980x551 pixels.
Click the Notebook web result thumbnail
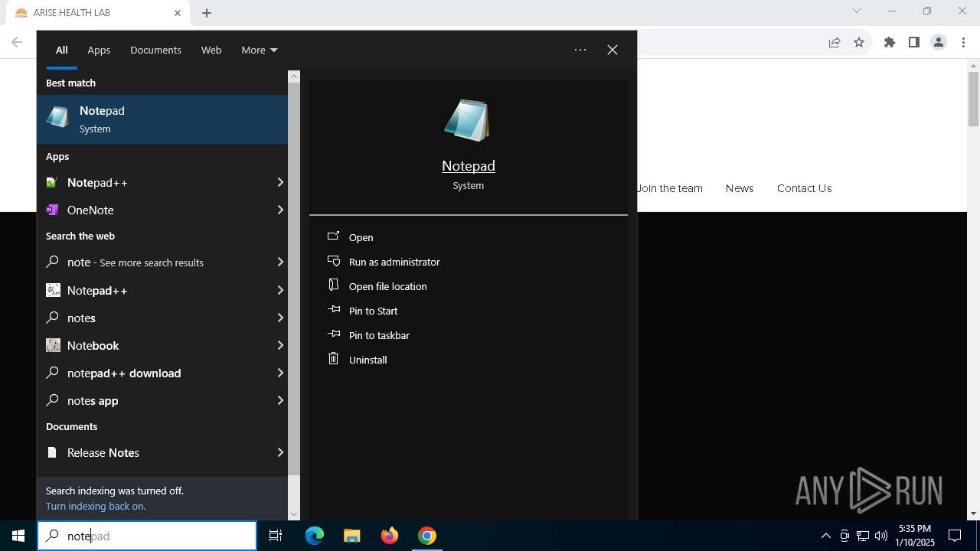(x=53, y=345)
